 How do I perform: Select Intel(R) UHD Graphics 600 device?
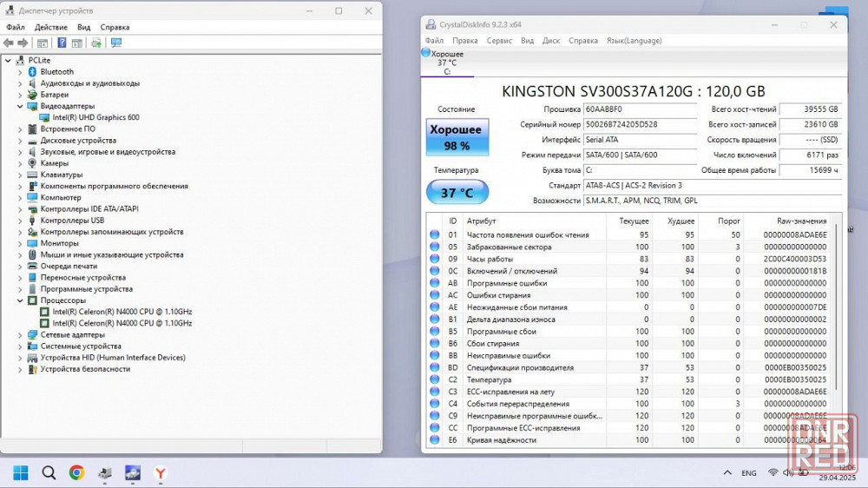[95, 117]
